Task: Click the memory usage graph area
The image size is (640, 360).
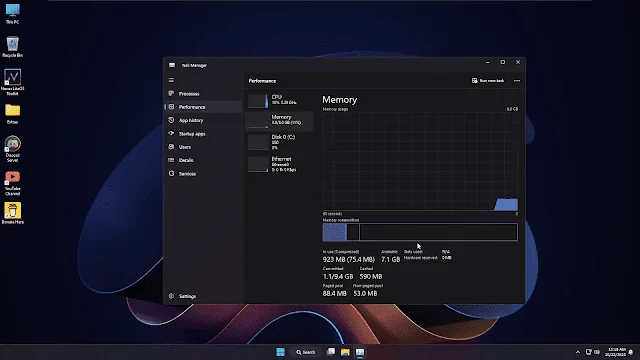Action: (x=420, y=162)
